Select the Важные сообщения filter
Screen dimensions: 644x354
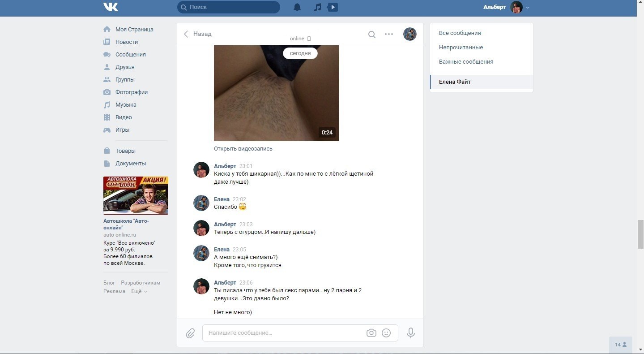[x=466, y=62]
